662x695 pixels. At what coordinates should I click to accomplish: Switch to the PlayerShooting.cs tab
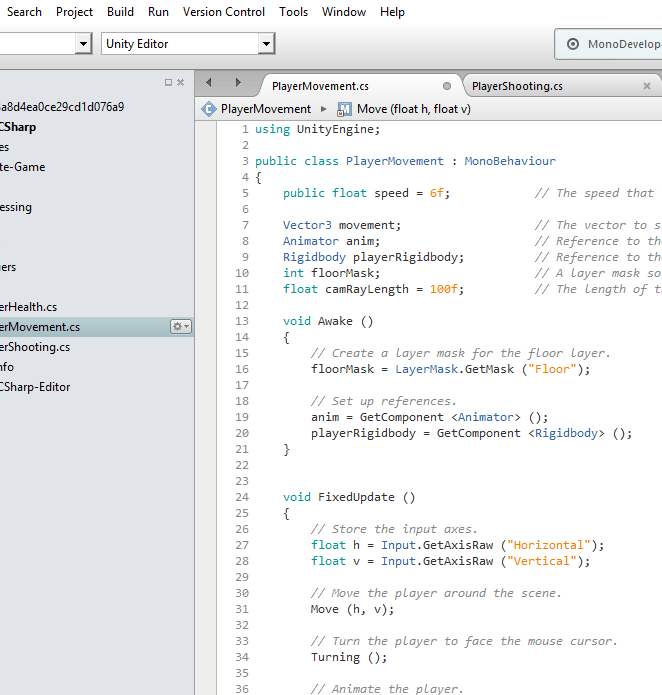coord(517,86)
